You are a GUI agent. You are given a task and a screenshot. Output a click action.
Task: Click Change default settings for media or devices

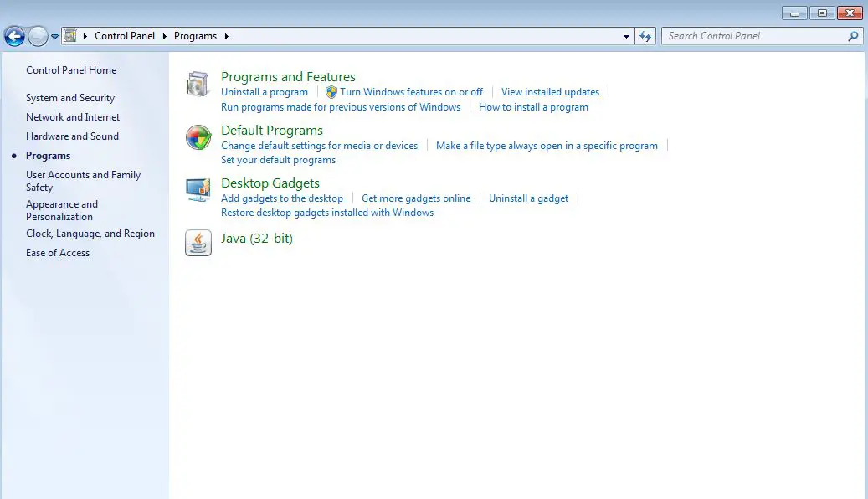tap(320, 146)
